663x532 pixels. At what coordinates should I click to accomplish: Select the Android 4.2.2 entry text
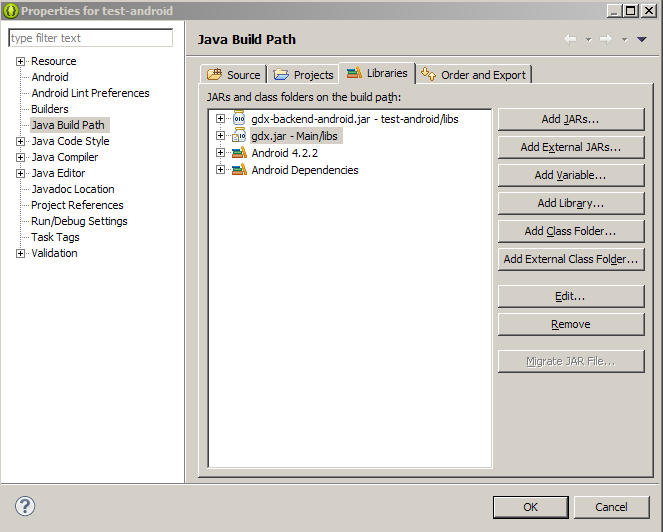pos(285,153)
